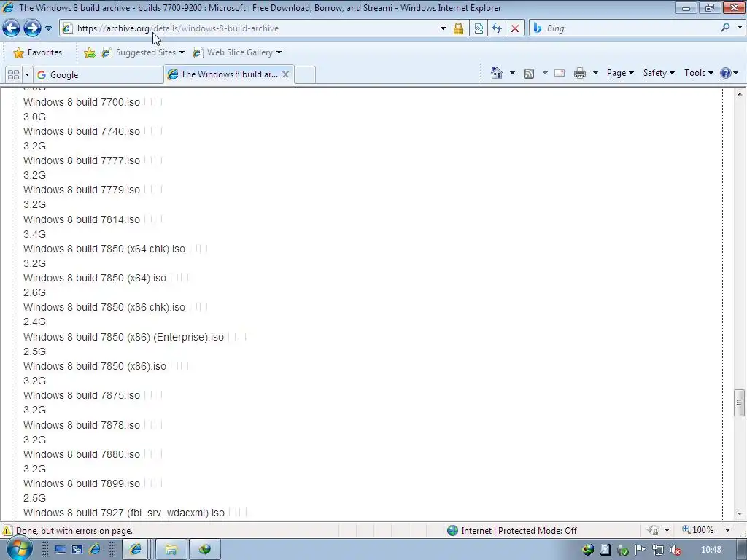Screen dimensions: 747x560
Task: Open the Home dropdown arrow
Action: pos(512,73)
